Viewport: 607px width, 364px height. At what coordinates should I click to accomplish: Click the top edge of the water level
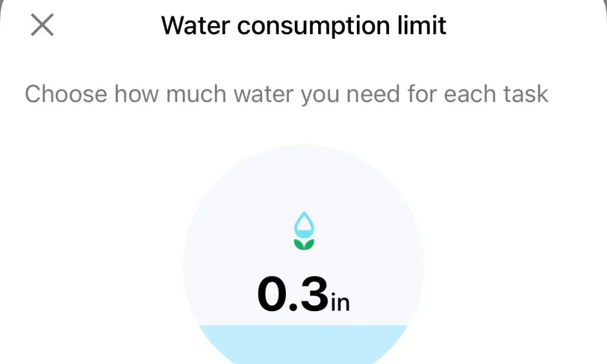point(303,326)
